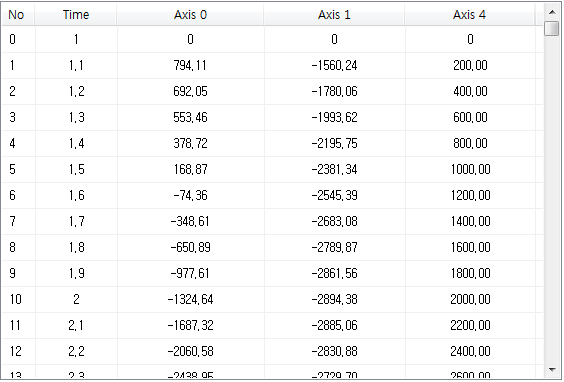Select the Axis 1 cell showing -2683,08

coord(335,221)
